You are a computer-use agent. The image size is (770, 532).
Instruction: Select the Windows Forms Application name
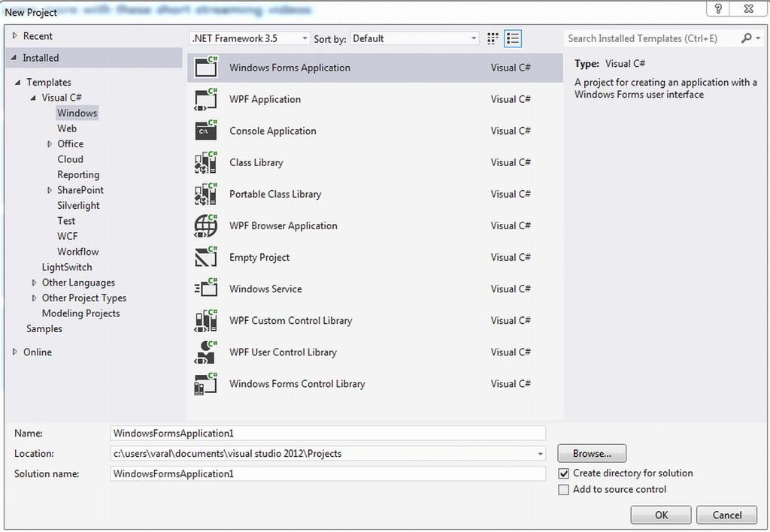coord(290,68)
